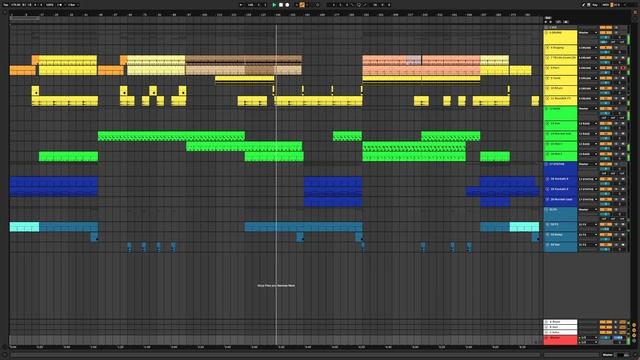Select track 20 header in blue group
The image size is (640, 360).
coord(560,201)
